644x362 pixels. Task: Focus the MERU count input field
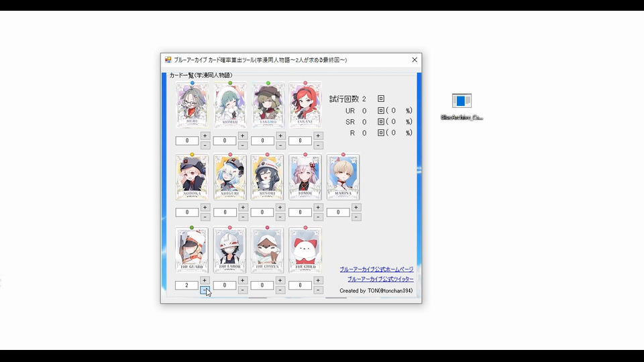click(x=187, y=141)
